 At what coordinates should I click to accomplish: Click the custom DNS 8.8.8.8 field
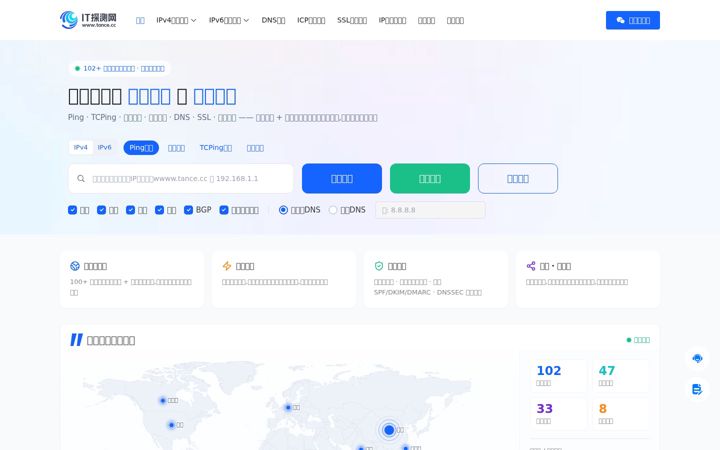point(430,210)
